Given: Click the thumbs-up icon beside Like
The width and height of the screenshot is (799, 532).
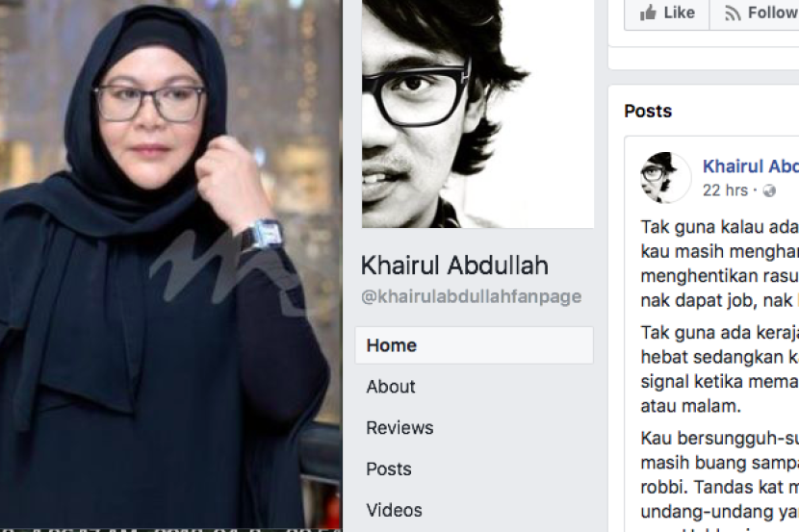Looking at the screenshot, I should click(x=648, y=13).
